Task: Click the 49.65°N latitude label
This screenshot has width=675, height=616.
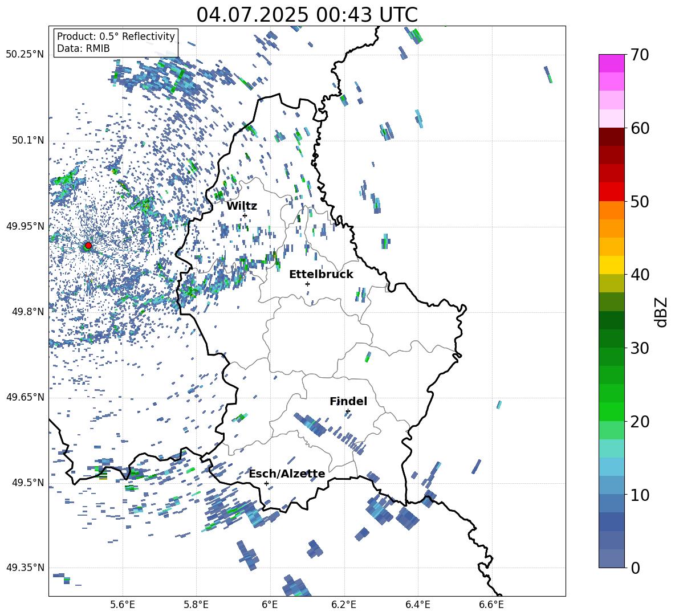Action: 25,397
